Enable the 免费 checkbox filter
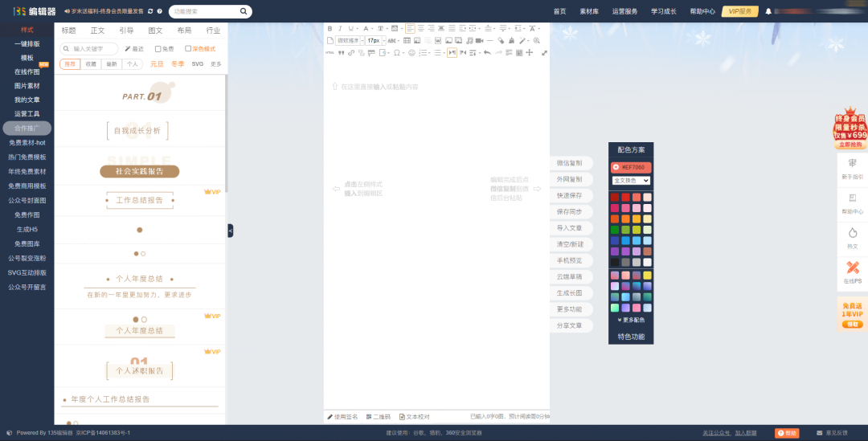868x441 pixels. (158, 49)
